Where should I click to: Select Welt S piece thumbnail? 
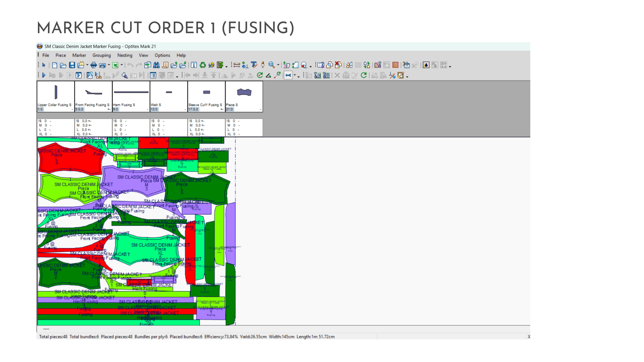tap(169, 97)
